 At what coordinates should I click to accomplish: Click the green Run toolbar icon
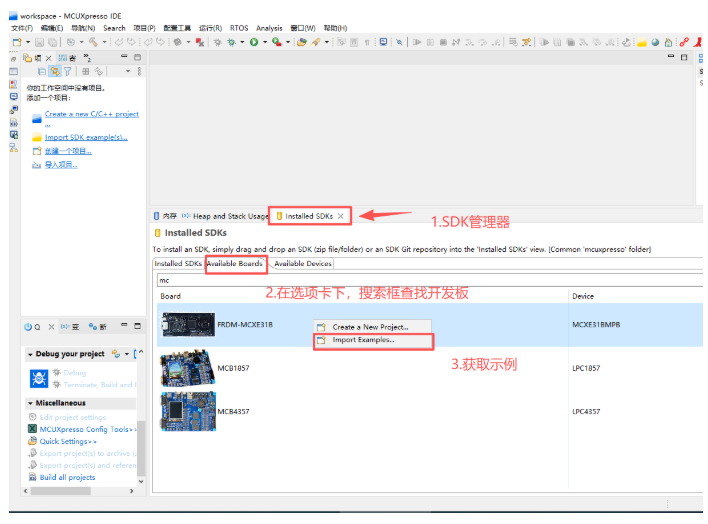254,42
